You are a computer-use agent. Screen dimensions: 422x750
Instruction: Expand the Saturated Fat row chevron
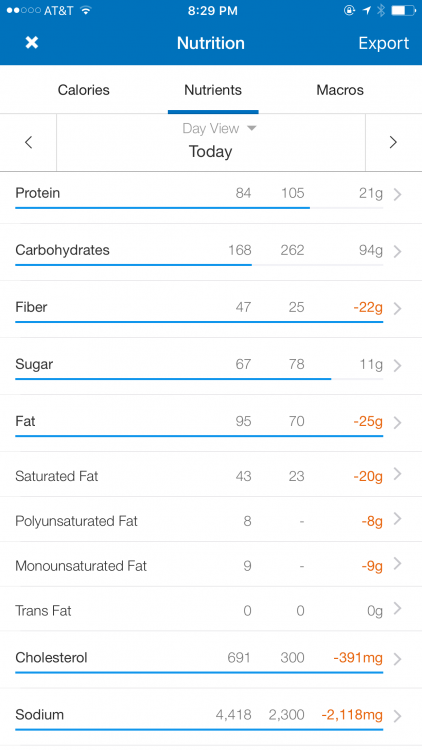coord(397,474)
